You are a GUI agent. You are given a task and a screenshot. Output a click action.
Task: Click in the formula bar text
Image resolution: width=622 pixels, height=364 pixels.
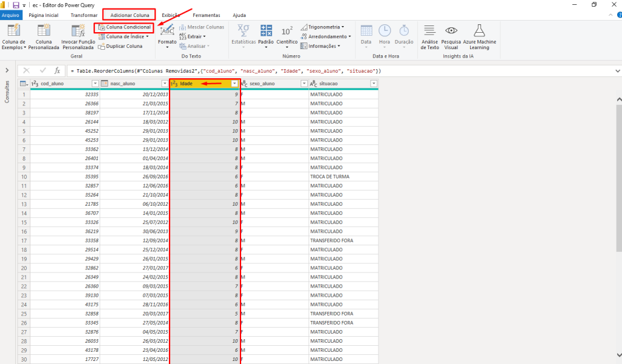coord(304,71)
